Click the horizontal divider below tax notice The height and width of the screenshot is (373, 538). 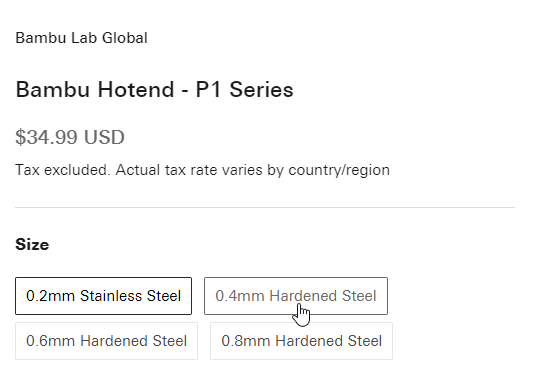[x=265, y=207]
